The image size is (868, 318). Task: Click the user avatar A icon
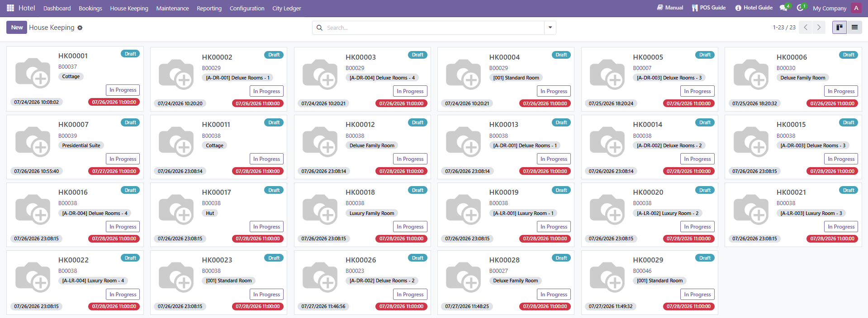click(856, 8)
